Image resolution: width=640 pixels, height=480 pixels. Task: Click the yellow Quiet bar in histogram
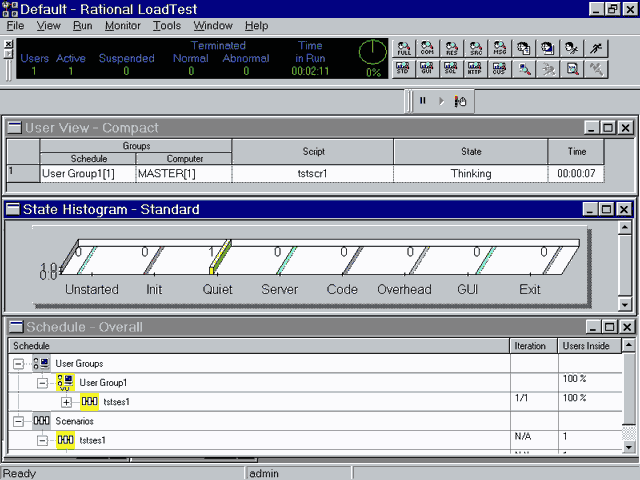coord(220,257)
